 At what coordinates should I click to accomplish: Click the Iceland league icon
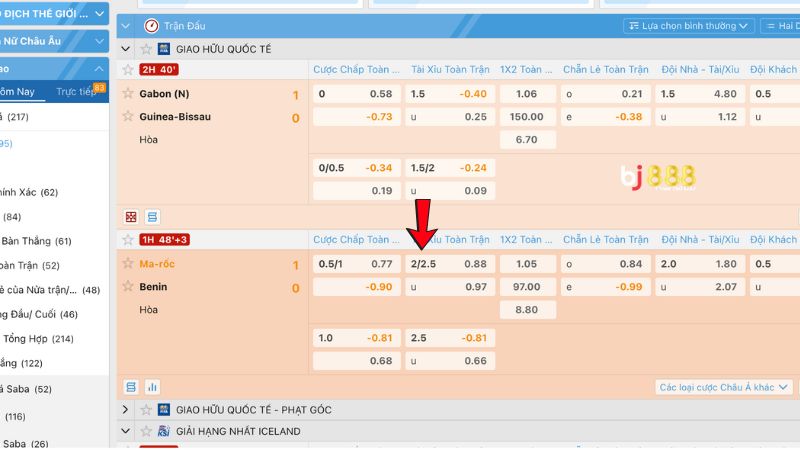coord(164,431)
